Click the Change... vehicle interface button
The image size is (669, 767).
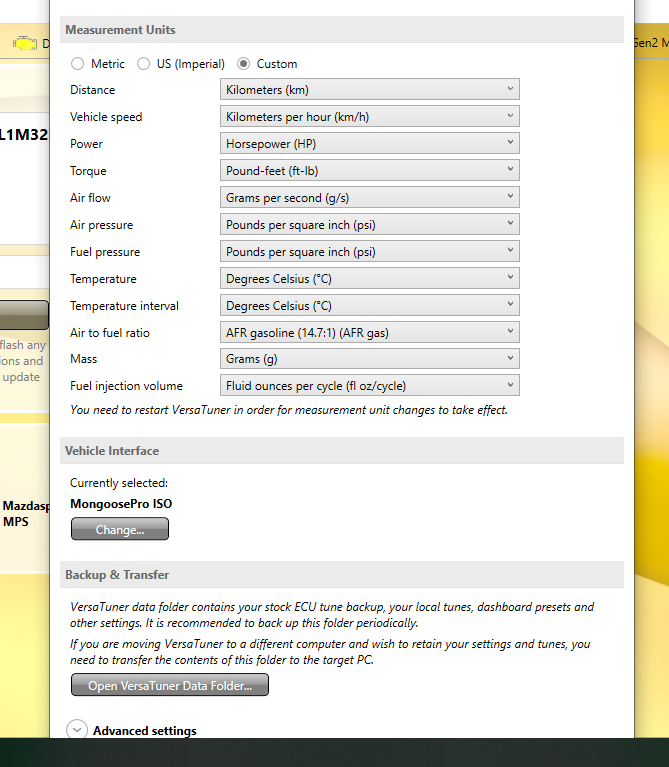pyautogui.click(x=120, y=529)
